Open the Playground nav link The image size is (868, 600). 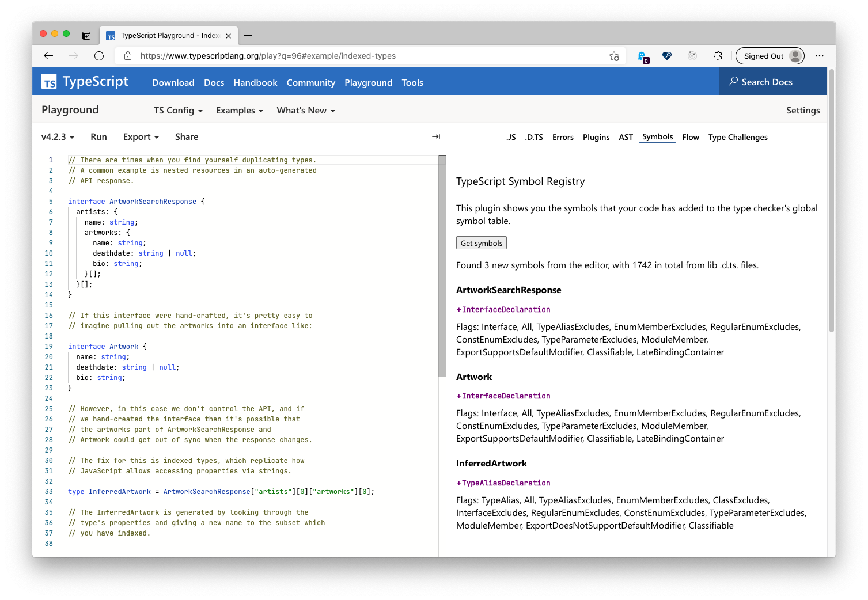point(369,82)
